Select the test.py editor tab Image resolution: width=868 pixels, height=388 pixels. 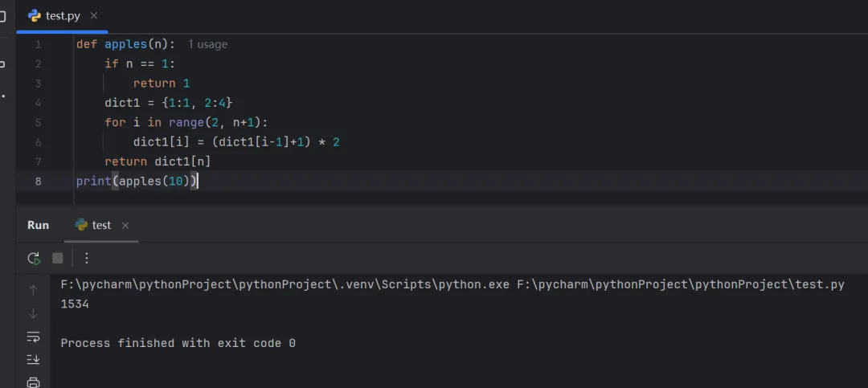tap(62, 15)
